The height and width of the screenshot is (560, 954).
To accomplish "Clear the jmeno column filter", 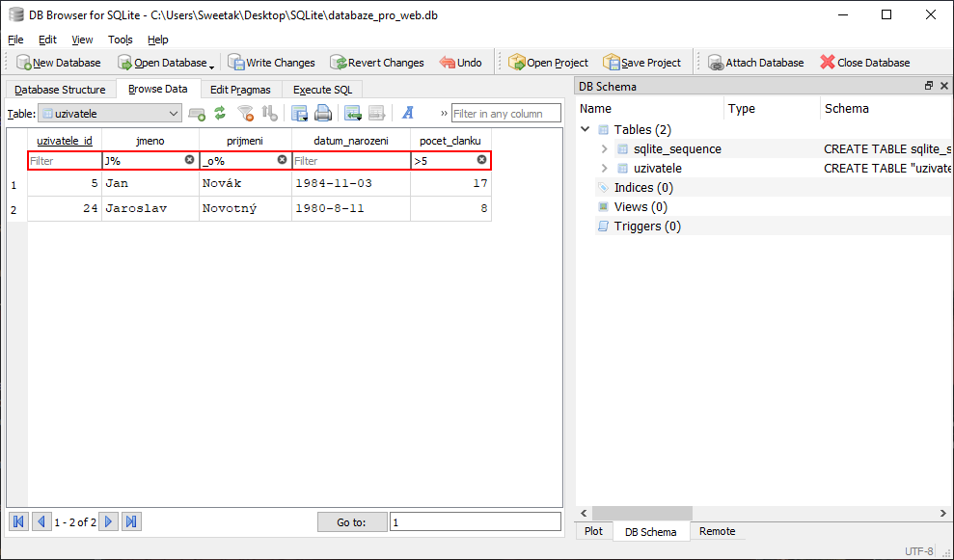I will [x=190, y=159].
